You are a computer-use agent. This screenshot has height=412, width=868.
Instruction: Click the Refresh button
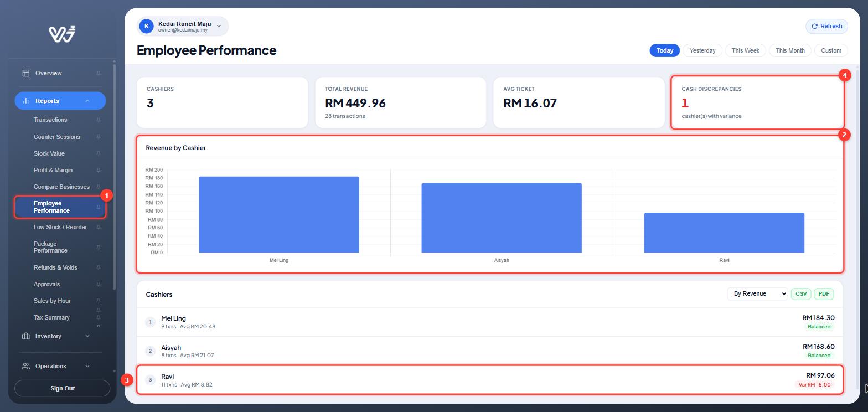pos(826,26)
